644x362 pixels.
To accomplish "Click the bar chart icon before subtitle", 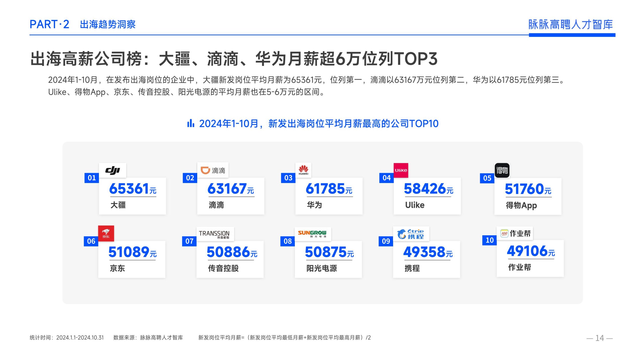I will coord(190,123).
